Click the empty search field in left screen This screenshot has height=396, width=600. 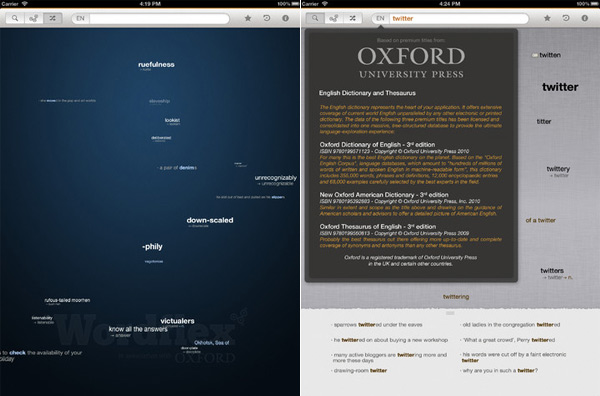[159, 18]
